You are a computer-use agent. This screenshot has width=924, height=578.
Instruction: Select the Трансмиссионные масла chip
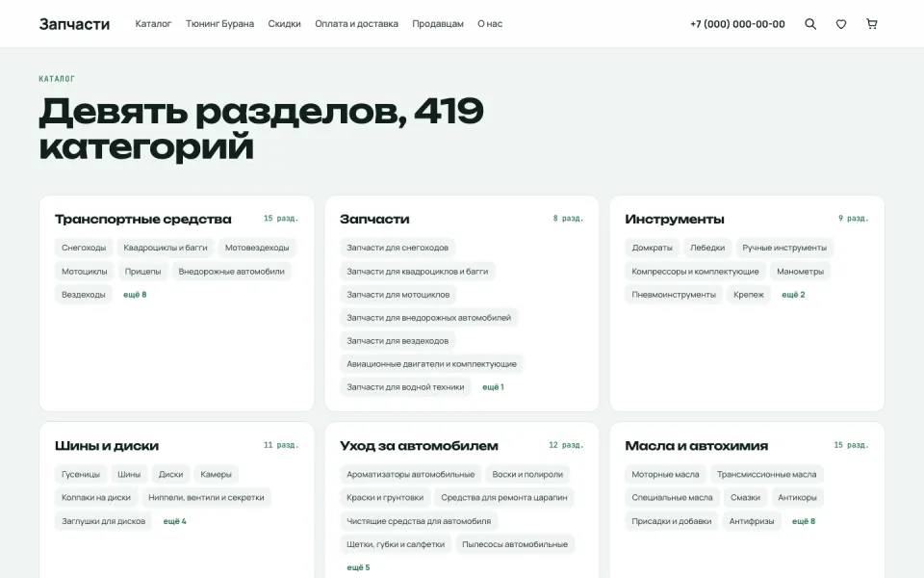click(x=767, y=474)
